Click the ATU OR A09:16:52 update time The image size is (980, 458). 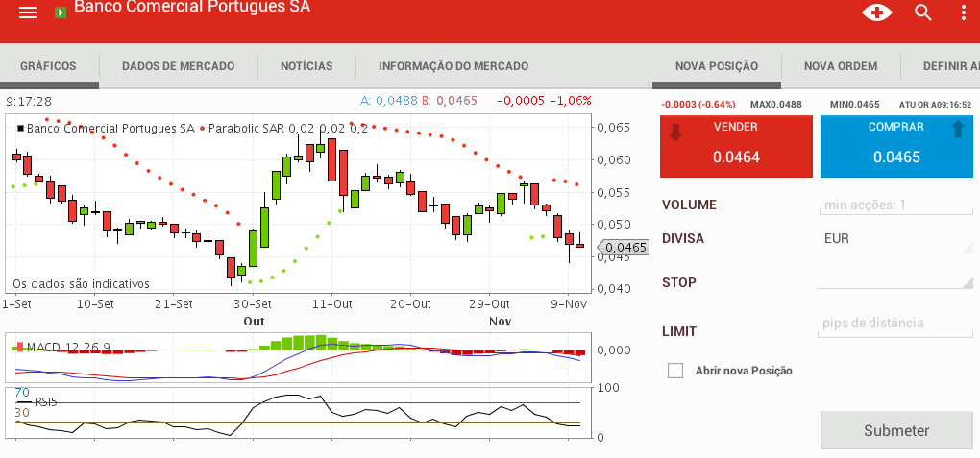point(936,105)
